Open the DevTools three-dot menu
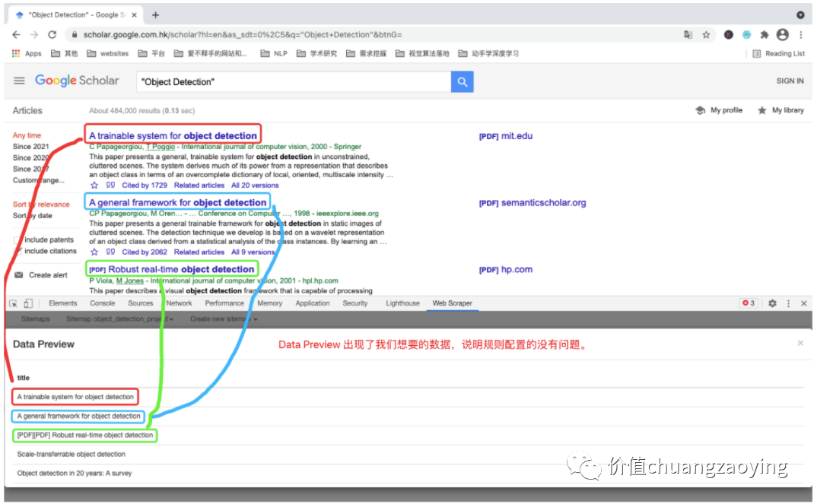This screenshot has width=814, height=504. pos(789,303)
